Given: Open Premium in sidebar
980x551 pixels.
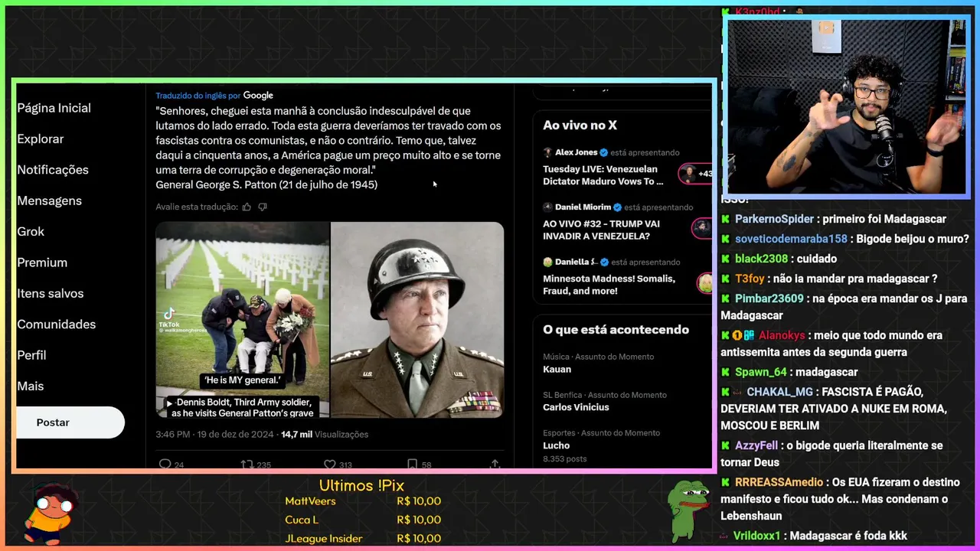Looking at the screenshot, I should 42,262.
